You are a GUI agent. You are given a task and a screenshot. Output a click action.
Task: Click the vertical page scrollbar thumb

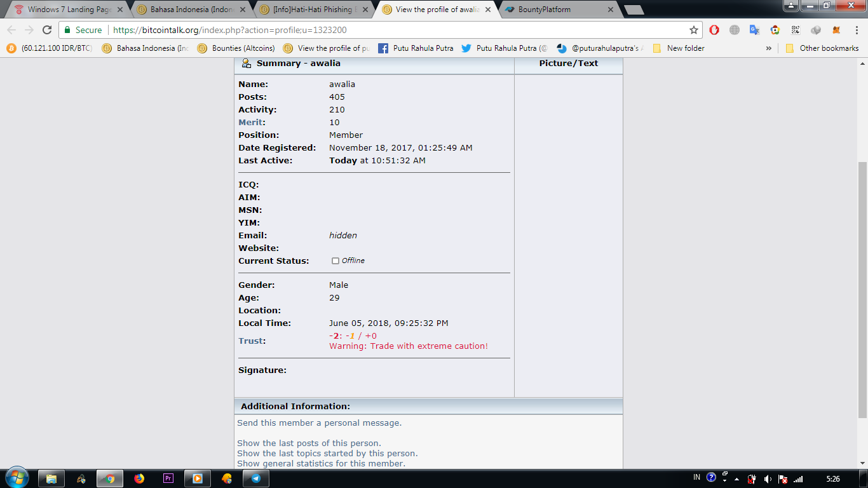[x=862, y=289]
